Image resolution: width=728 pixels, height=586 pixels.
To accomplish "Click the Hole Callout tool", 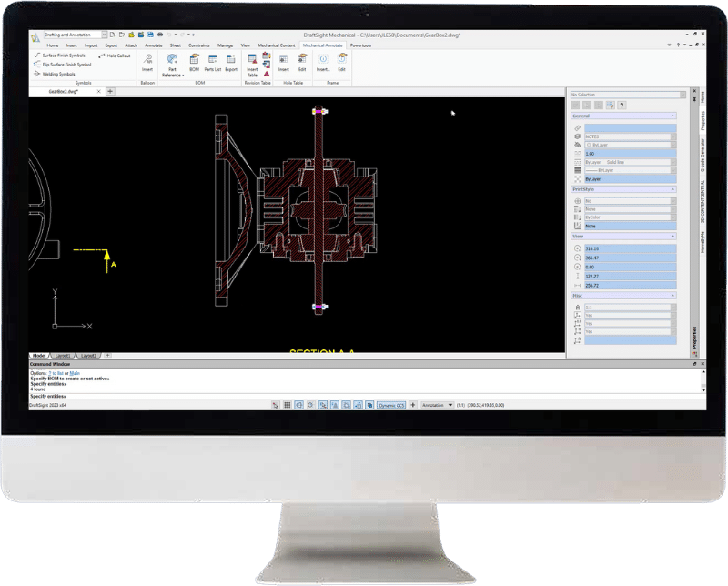I will [x=114, y=56].
